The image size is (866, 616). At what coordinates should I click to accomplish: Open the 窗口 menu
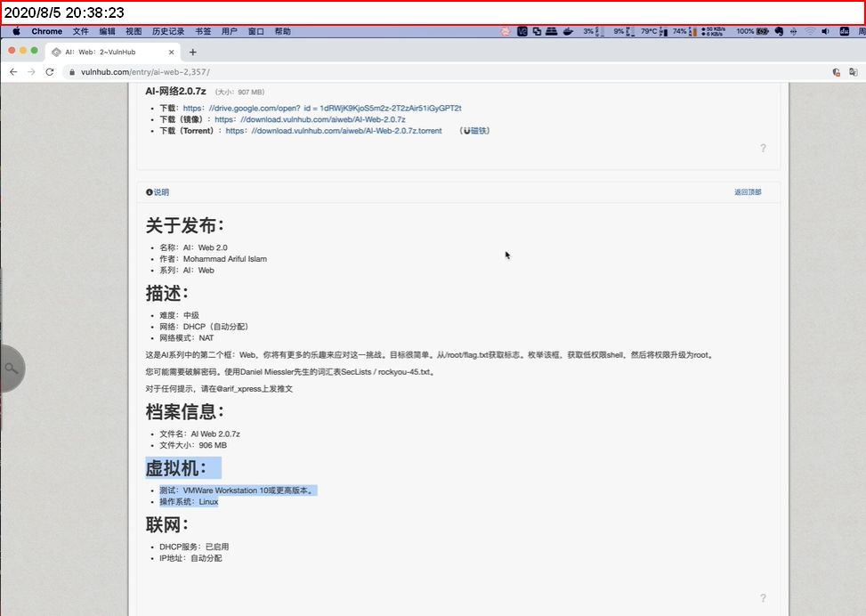tap(256, 31)
